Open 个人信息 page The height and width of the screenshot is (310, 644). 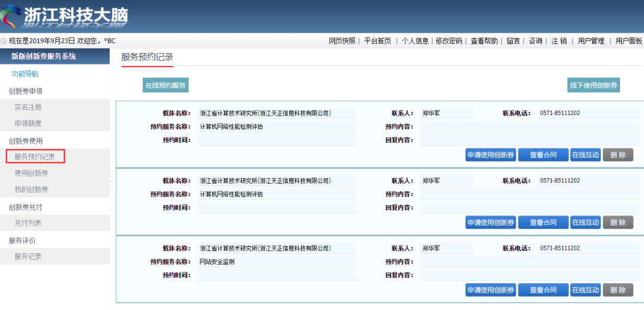415,41
